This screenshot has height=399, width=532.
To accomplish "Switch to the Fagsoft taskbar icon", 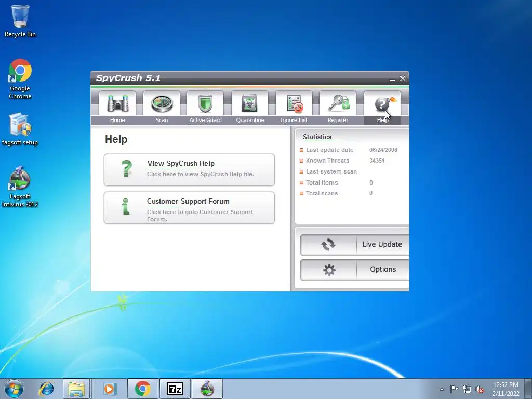I will tap(207, 389).
